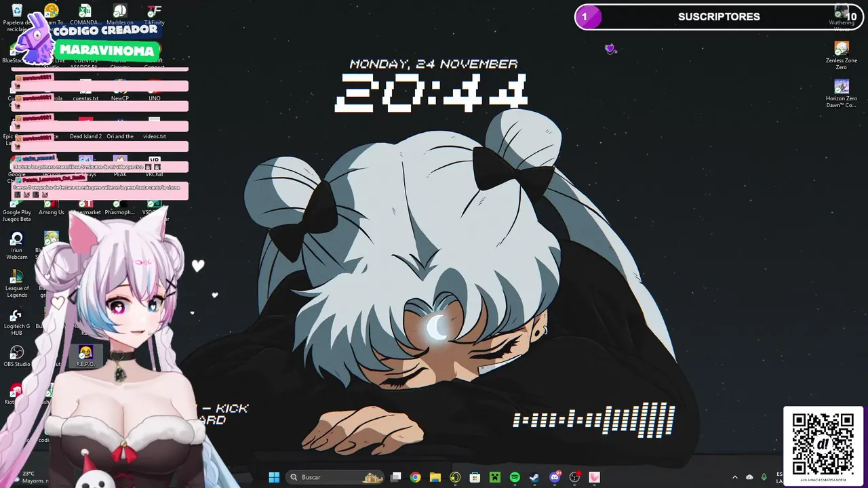Open Google Chrome from the taskbar
The height and width of the screenshot is (488, 868).
point(416,477)
